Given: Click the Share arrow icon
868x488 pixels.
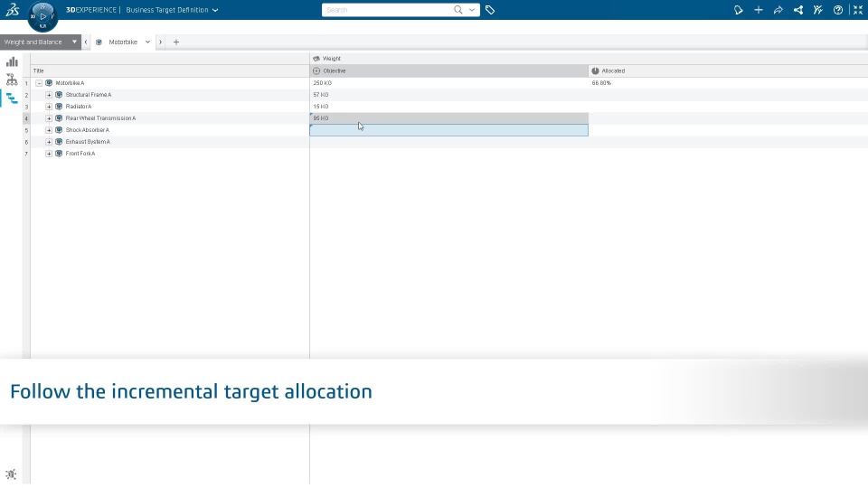Looking at the screenshot, I should click(x=778, y=10).
